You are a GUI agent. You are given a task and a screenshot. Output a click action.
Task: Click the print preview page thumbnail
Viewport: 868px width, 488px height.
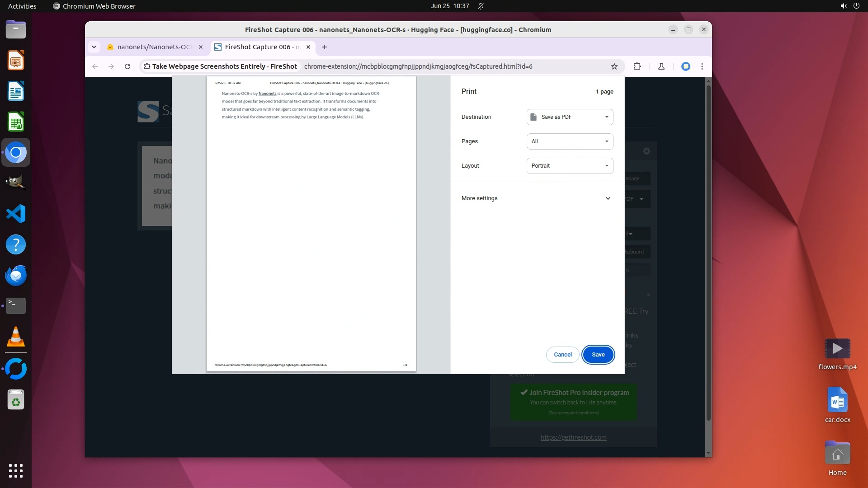pos(311,224)
